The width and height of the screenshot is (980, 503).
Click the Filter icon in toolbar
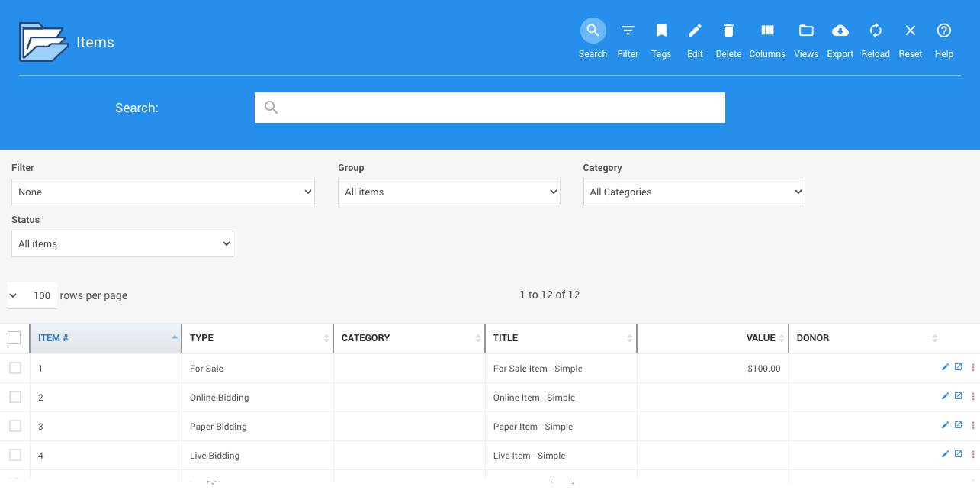(628, 31)
